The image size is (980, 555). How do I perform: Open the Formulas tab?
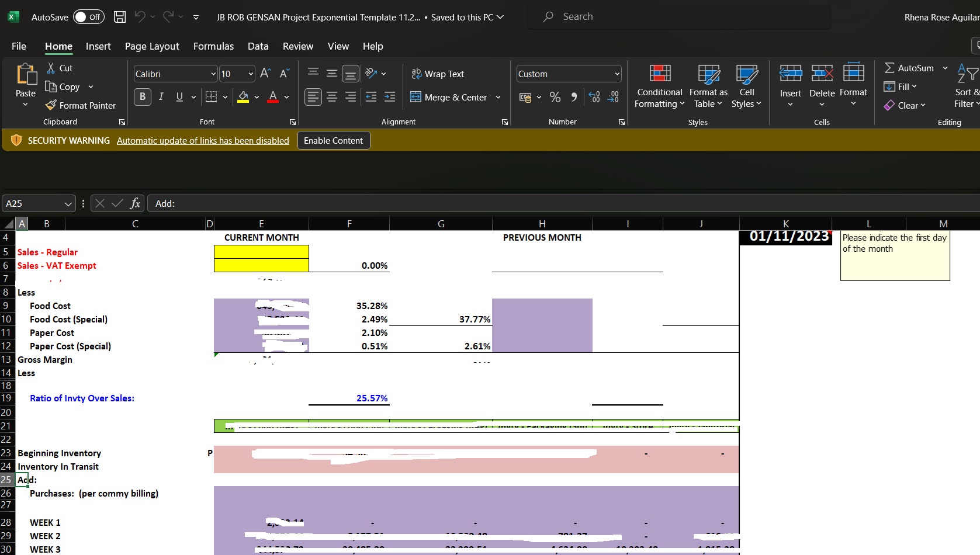coord(213,46)
